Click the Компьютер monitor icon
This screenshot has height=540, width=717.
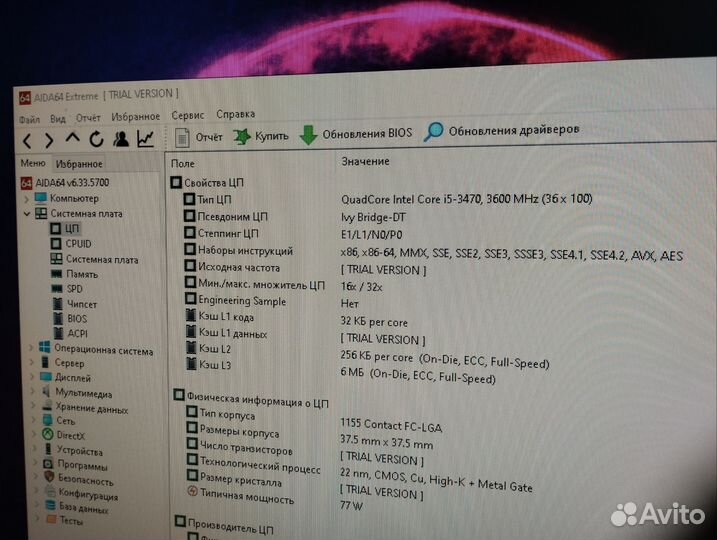point(41,198)
